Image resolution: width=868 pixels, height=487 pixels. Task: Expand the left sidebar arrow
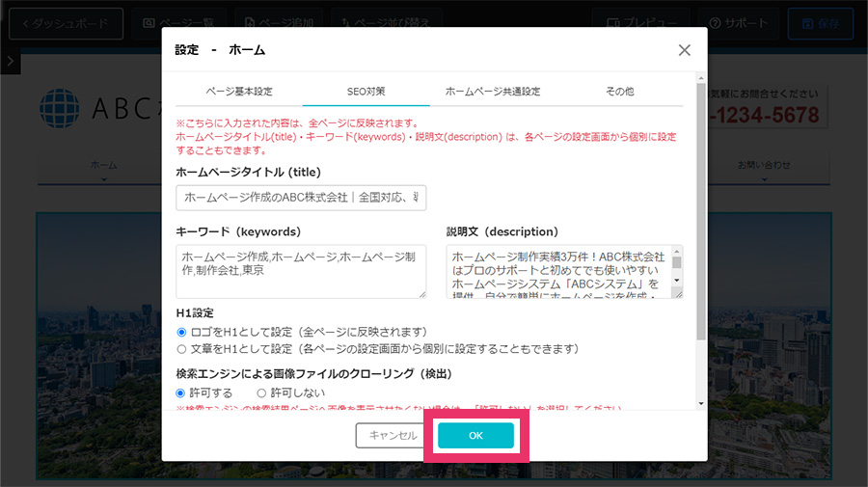pos(10,61)
